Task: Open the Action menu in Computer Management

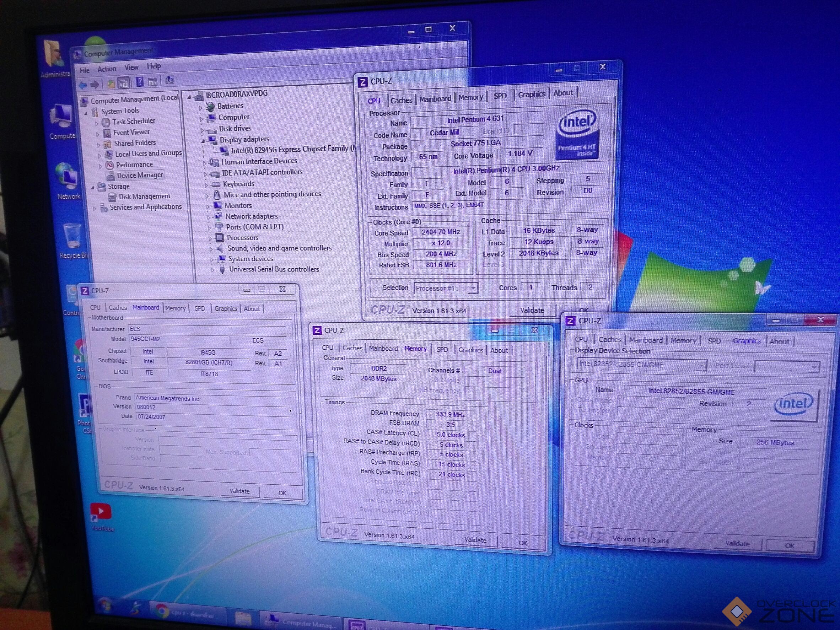Action: pos(107,69)
